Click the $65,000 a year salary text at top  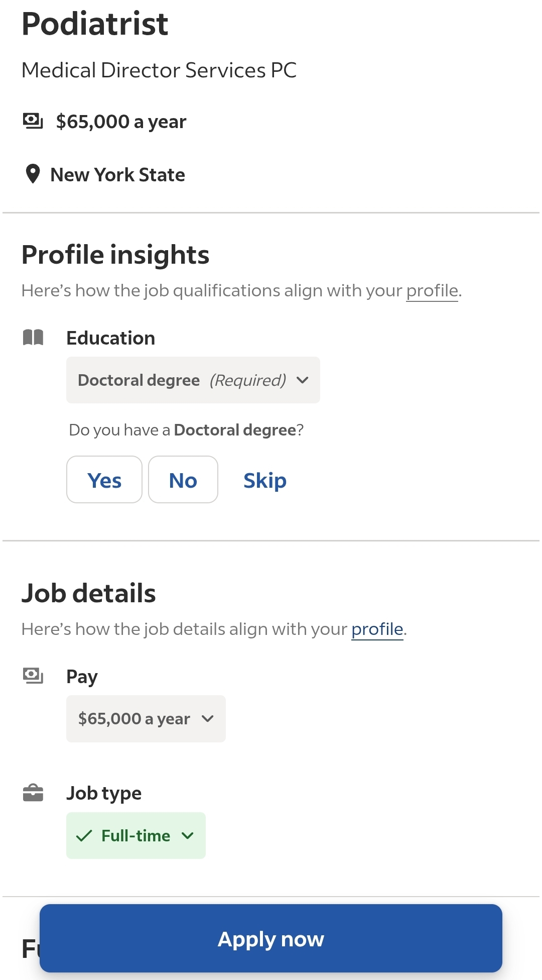[121, 122]
